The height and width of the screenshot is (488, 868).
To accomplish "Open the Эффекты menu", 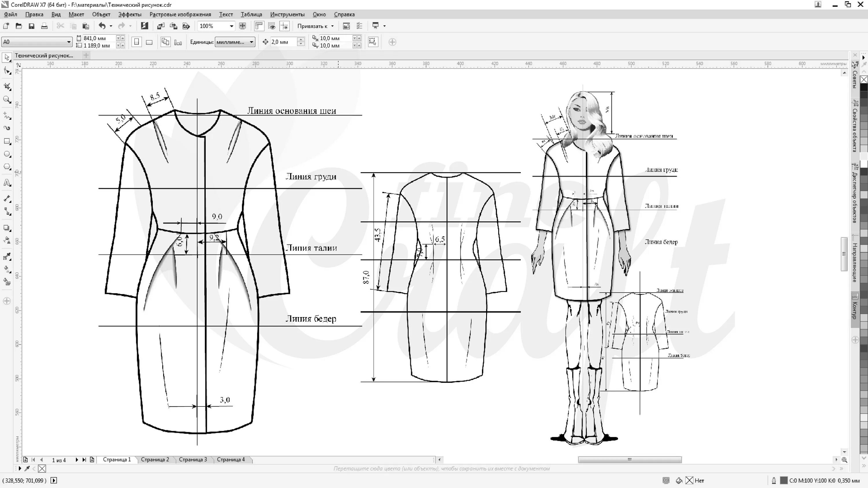I will point(130,14).
